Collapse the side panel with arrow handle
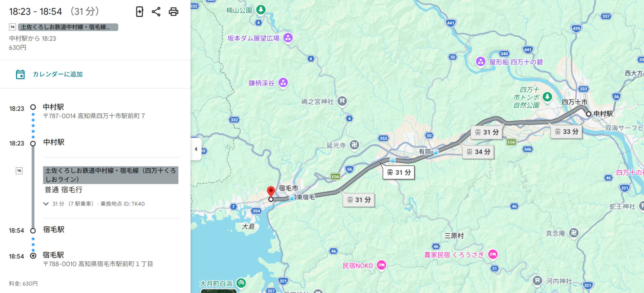 click(196, 149)
